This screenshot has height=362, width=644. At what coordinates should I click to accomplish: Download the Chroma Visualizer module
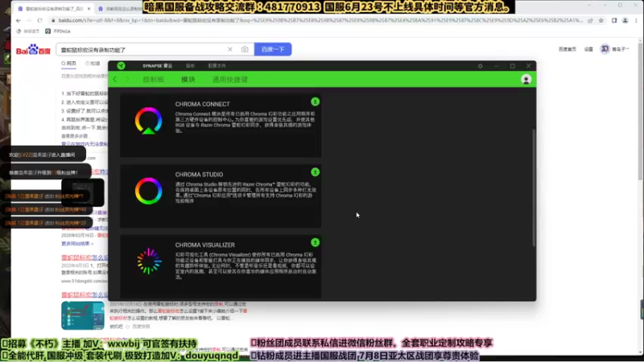pos(315,243)
